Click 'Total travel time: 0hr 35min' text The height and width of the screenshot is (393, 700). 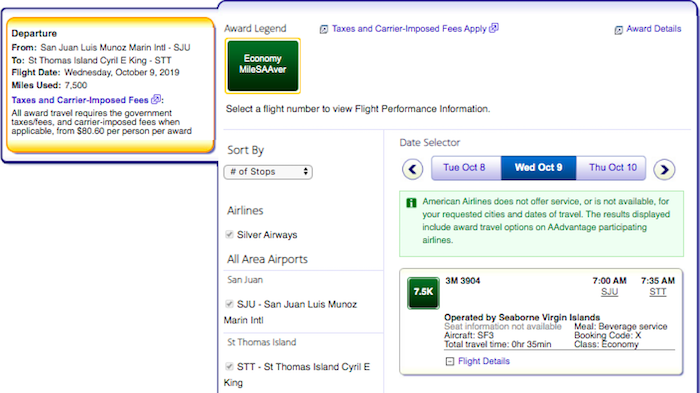pos(498,344)
